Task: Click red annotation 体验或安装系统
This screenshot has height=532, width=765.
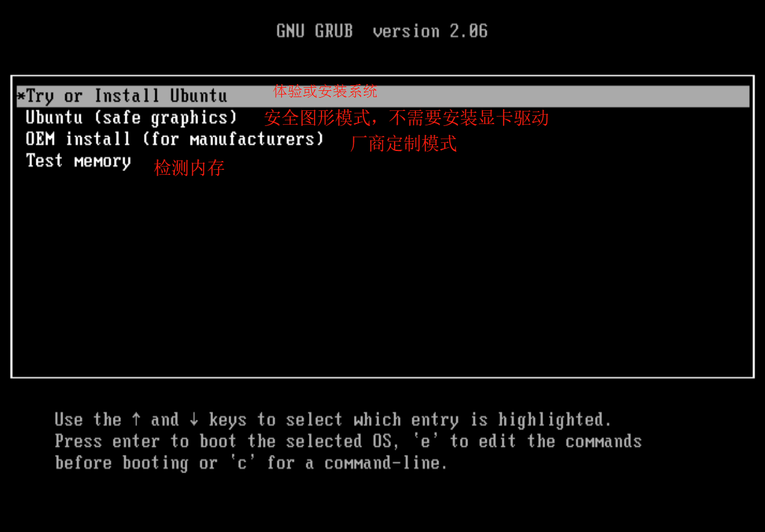Action: click(x=325, y=91)
